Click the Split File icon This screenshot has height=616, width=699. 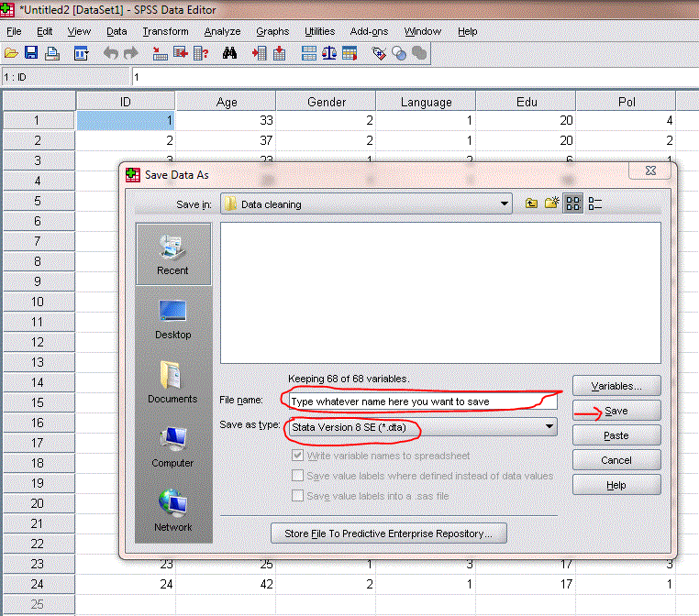(309, 53)
